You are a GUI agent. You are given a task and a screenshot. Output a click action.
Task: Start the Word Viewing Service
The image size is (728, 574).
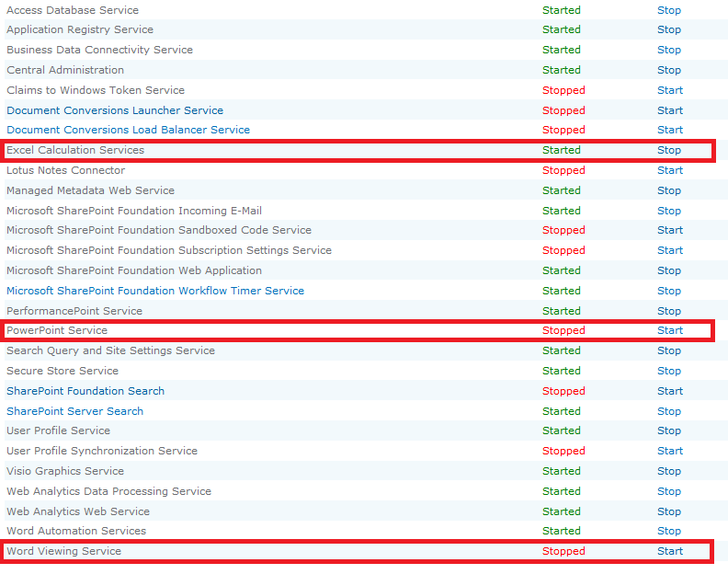coord(670,551)
